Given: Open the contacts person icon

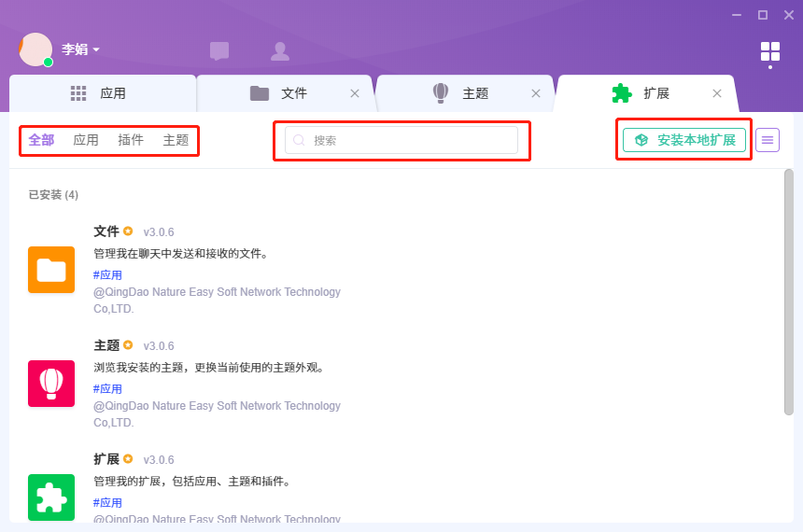Looking at the screenshot, I should pos(279,50).
